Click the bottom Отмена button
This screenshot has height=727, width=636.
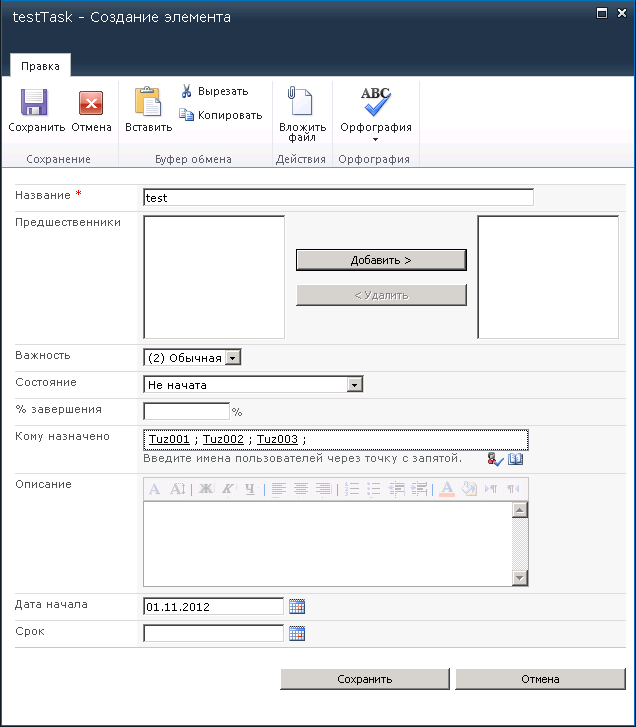[540, 679]
